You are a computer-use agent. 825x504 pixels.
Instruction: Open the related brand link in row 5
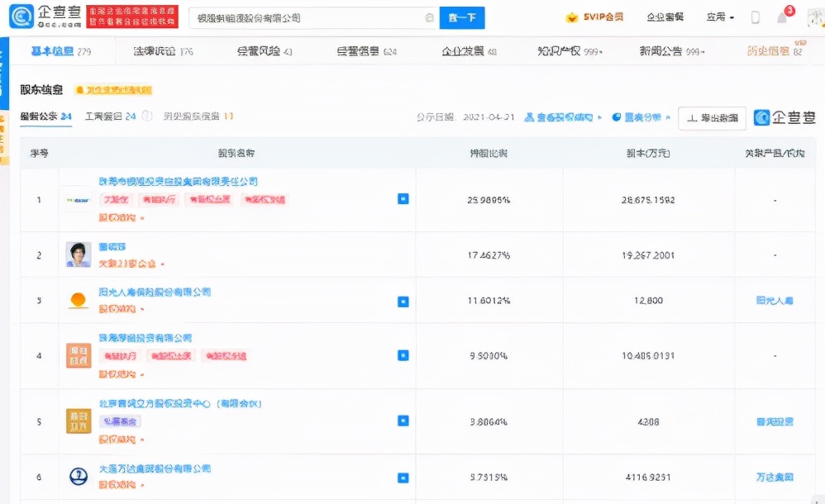click(775, 421)
